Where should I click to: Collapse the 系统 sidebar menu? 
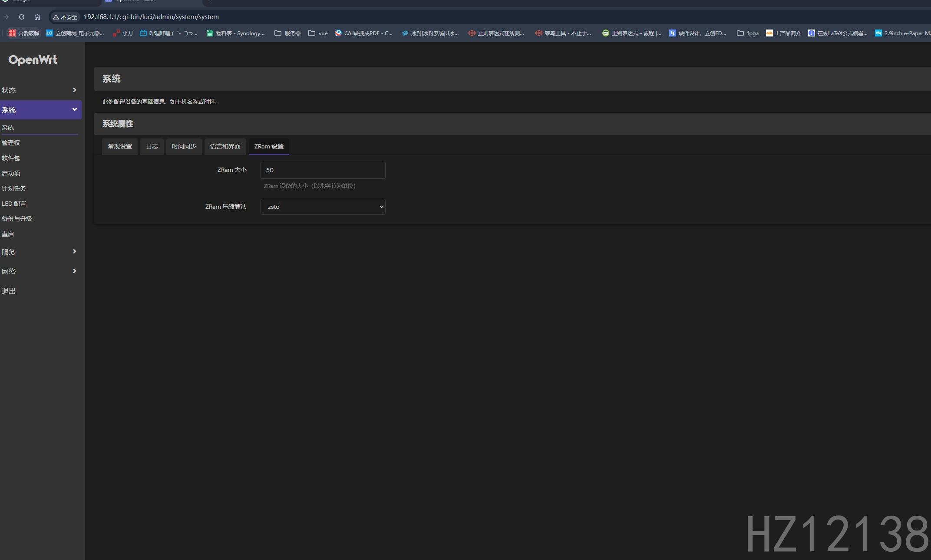(x=40, y=110)
